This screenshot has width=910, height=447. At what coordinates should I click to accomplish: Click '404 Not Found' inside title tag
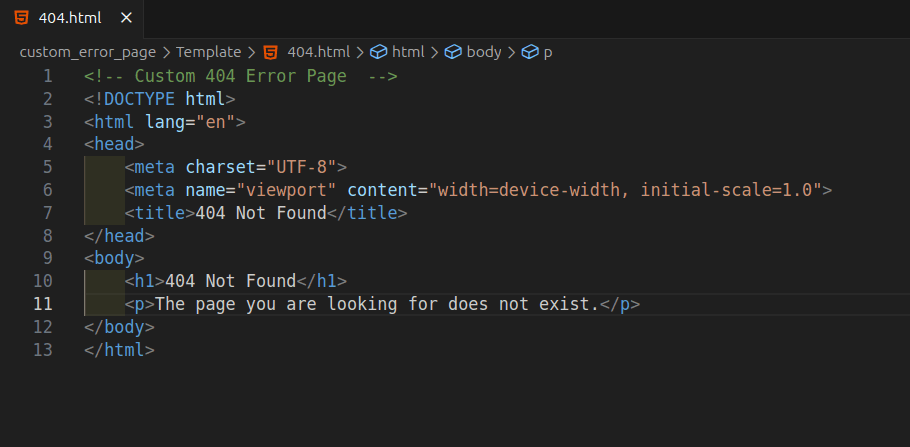pos(261,213)
